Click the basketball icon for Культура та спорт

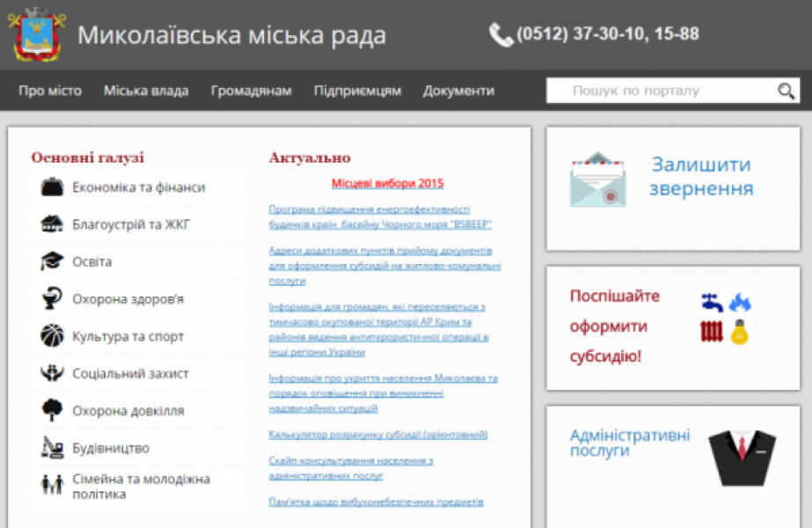point(52,336)
